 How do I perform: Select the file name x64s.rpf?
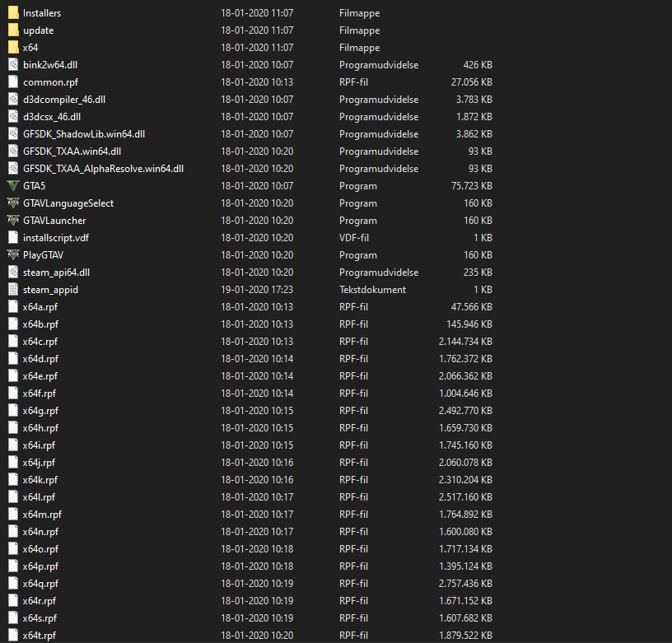40,618
